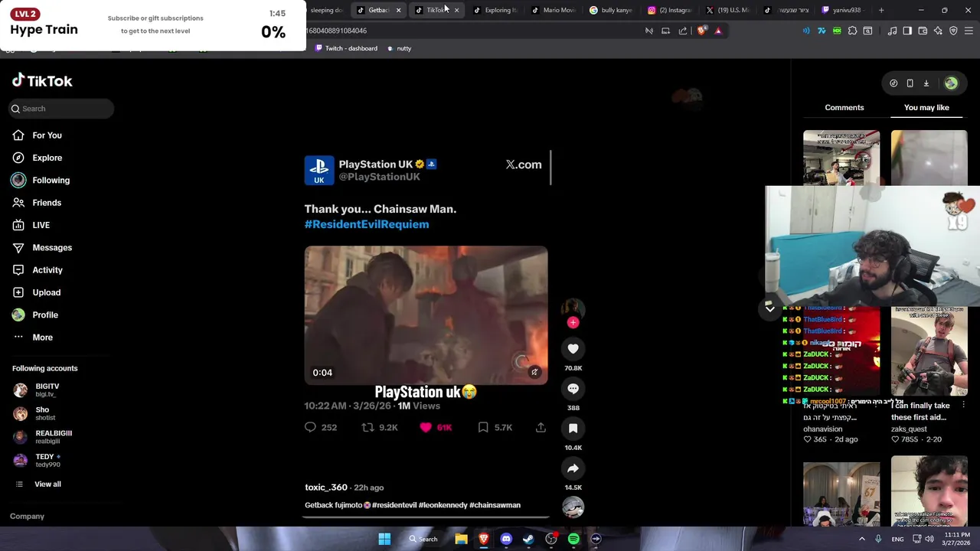Open toxic_.360 creator profile

pos(326,487)
